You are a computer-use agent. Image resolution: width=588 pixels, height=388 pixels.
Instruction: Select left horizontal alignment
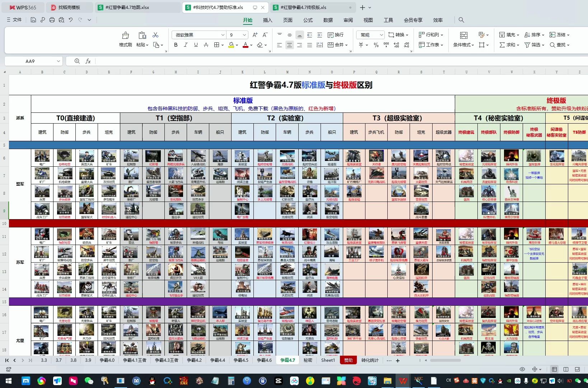pyautogui.click(x=280, y=45)
